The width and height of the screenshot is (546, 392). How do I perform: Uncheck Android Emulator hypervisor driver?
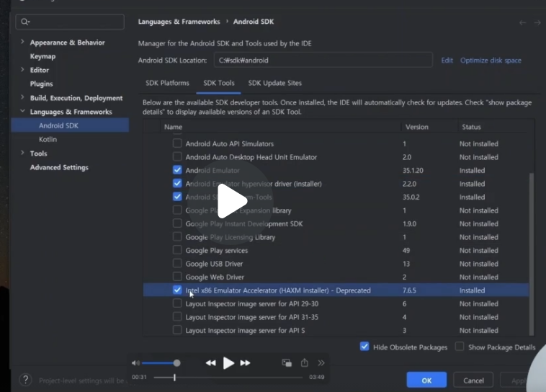[x=177, y=183]
